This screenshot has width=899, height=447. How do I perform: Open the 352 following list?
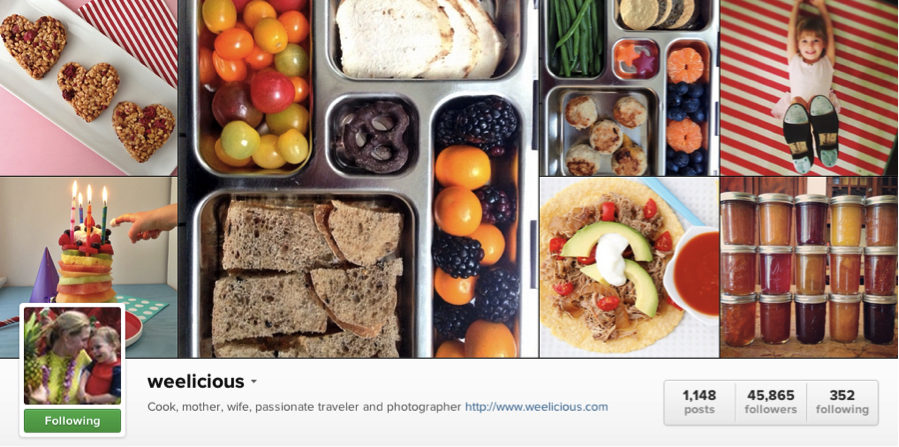tap(842, 402)
